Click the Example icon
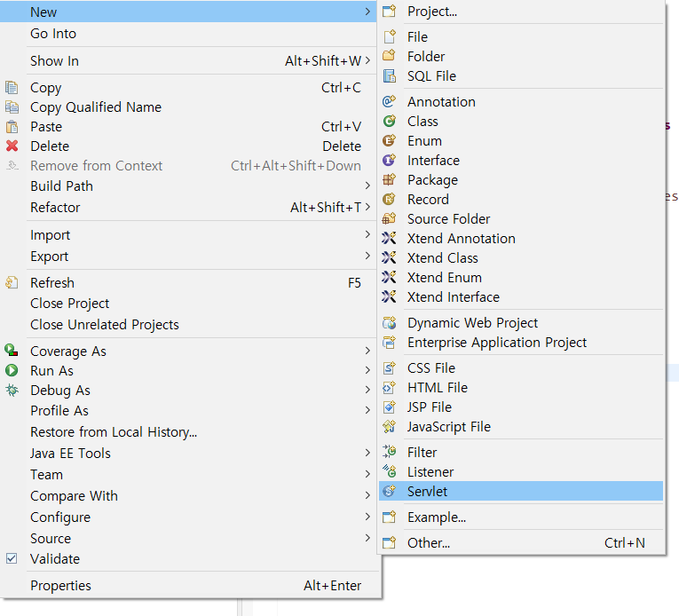The image size is (679, 616). click(x=389, y=517)
